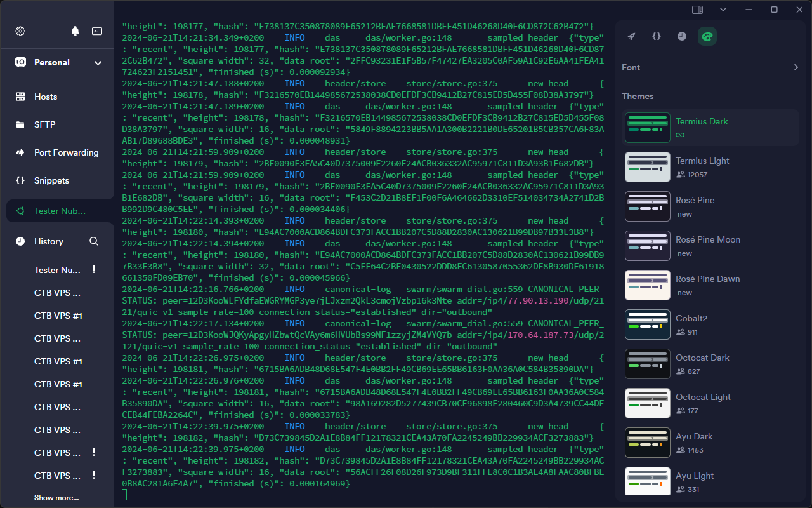The height and width of the screenshot is (508, 812).
Task: Switch to the snippets braces icon in right panel
Action: (657, 36)
